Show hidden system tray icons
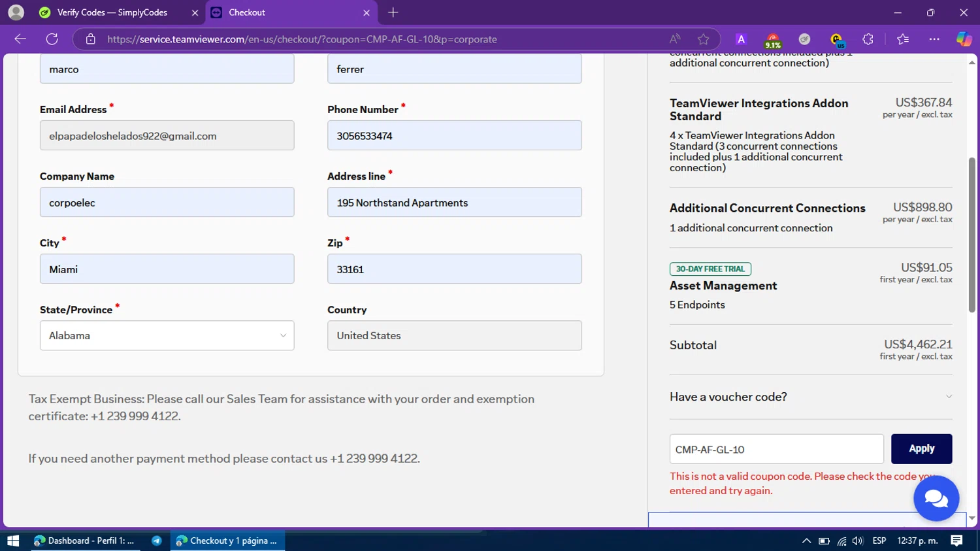This screenshot has width=980, height=551. coord(806,541)
